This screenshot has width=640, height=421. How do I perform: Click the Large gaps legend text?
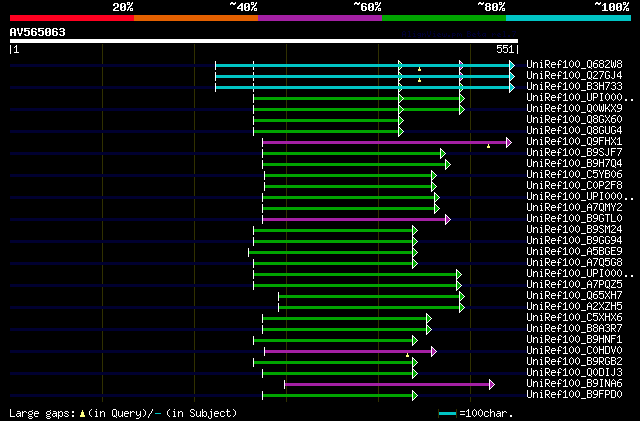point(42,413)
